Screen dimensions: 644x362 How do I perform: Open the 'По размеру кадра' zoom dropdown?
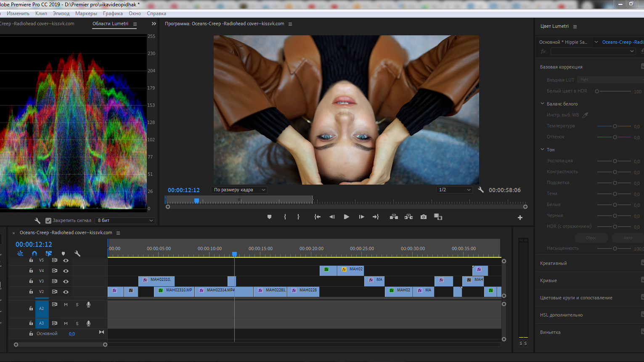[239, 190]
